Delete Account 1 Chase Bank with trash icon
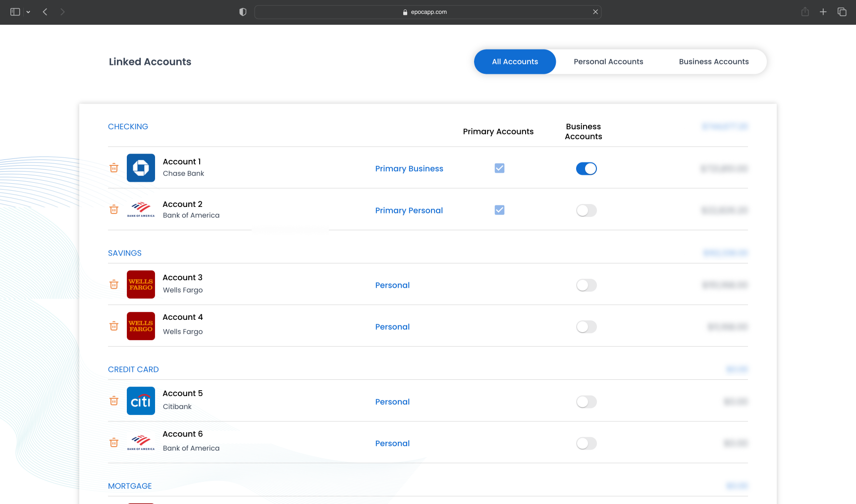The width and height of the screenshot is (856, 504). 114,168
